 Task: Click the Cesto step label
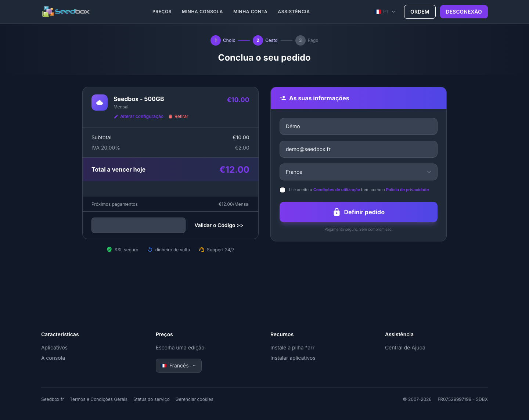coord(271,40)
